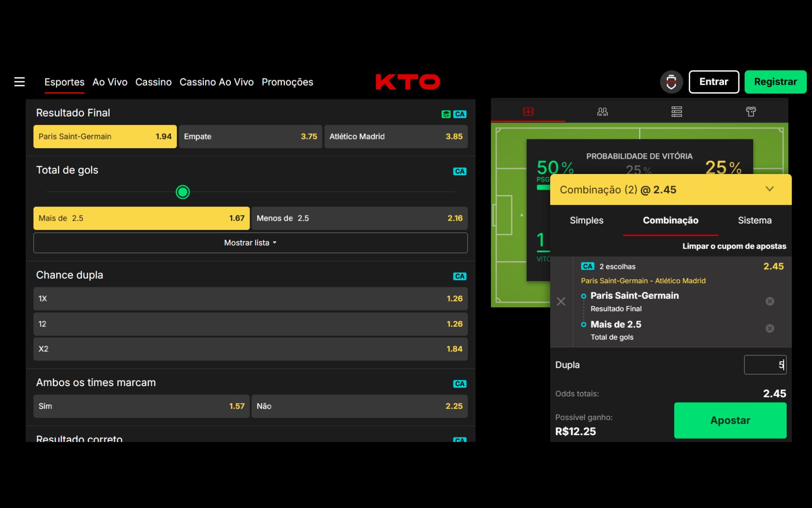Image resolution: width=812 pixels, height=508 pixels.
Task: Toggle Empate 3.75 odds selection
Action: point(250,136)
